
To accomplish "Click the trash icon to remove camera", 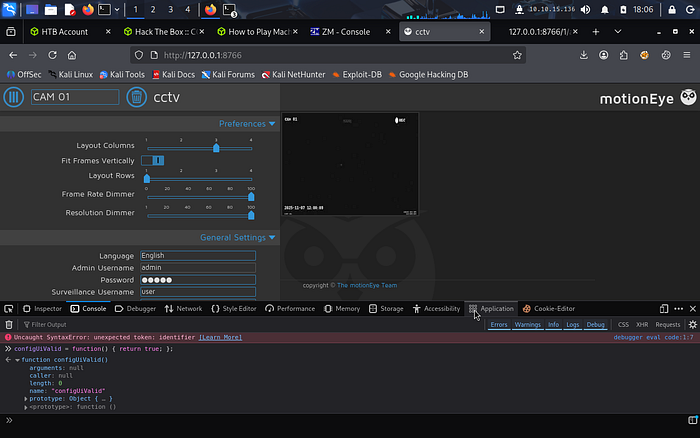I will 137,97.
